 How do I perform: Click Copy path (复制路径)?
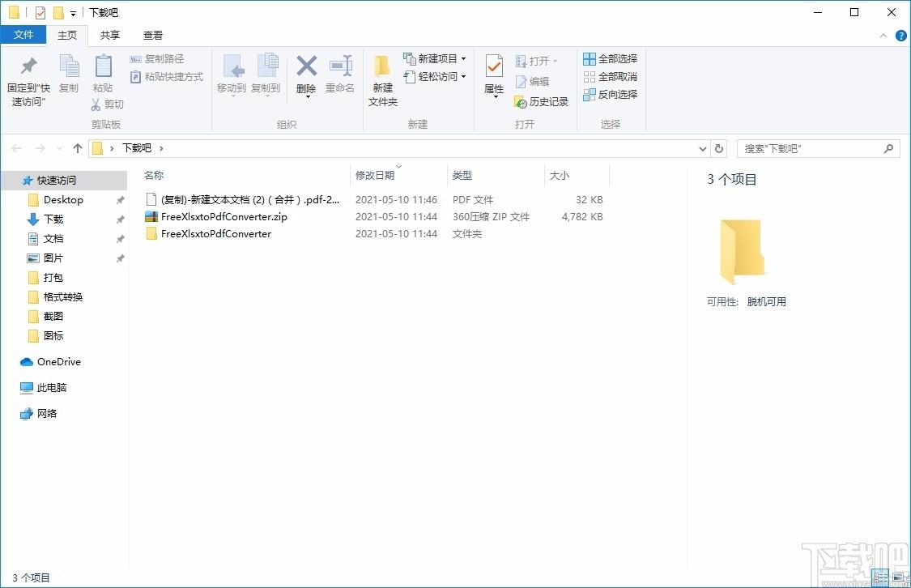[157, 58]
